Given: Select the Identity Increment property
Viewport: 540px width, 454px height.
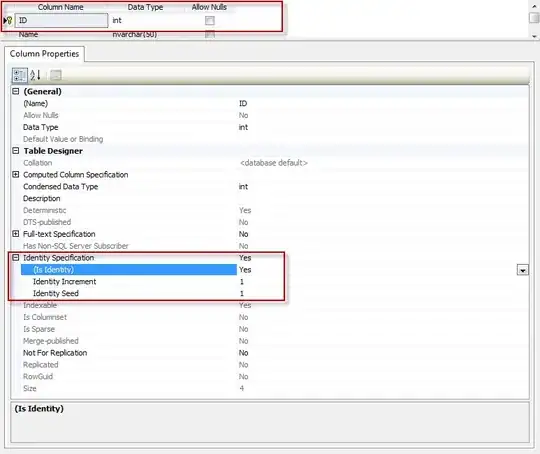Looking at the screenshot, I should pyautogui.click(x=64, y=281).
